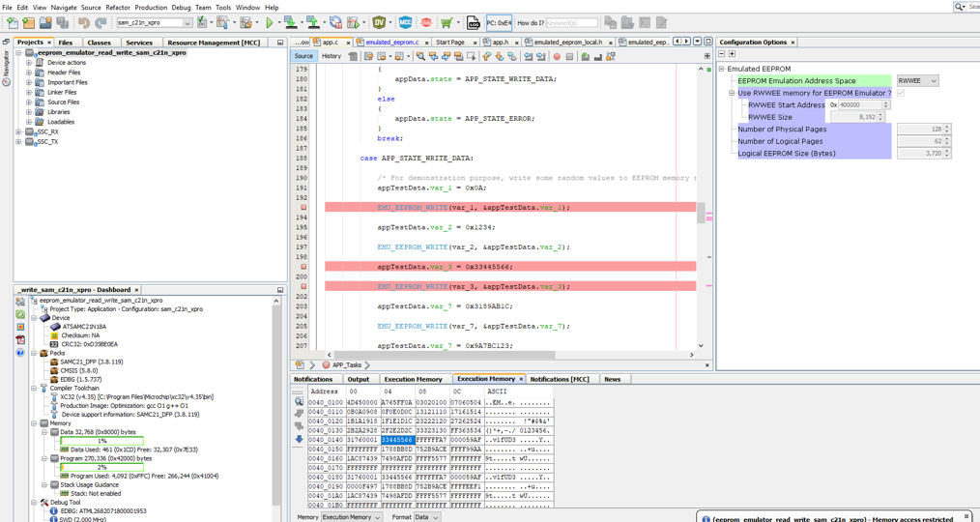Screen dimensions: 980x522
Task: Toggle Use RWWEE memory for EEPROM checkbox
Action: pos(901,93)
